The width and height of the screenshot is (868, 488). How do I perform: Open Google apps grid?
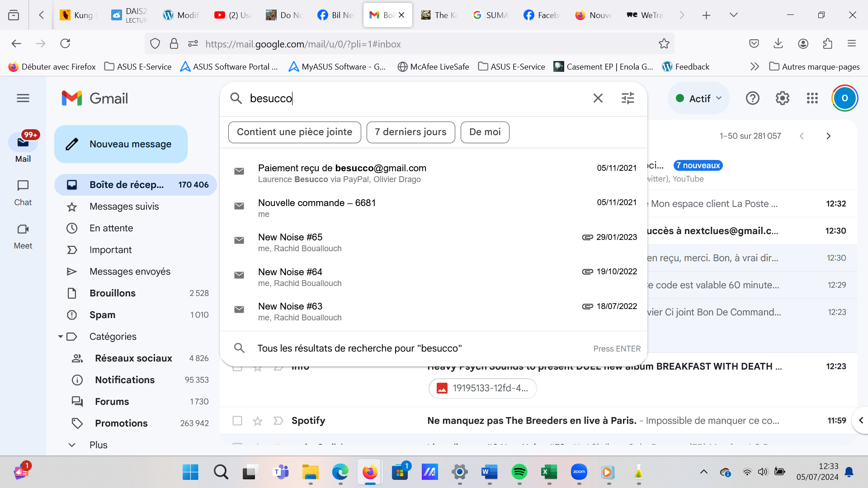click(x=812, y=98)
